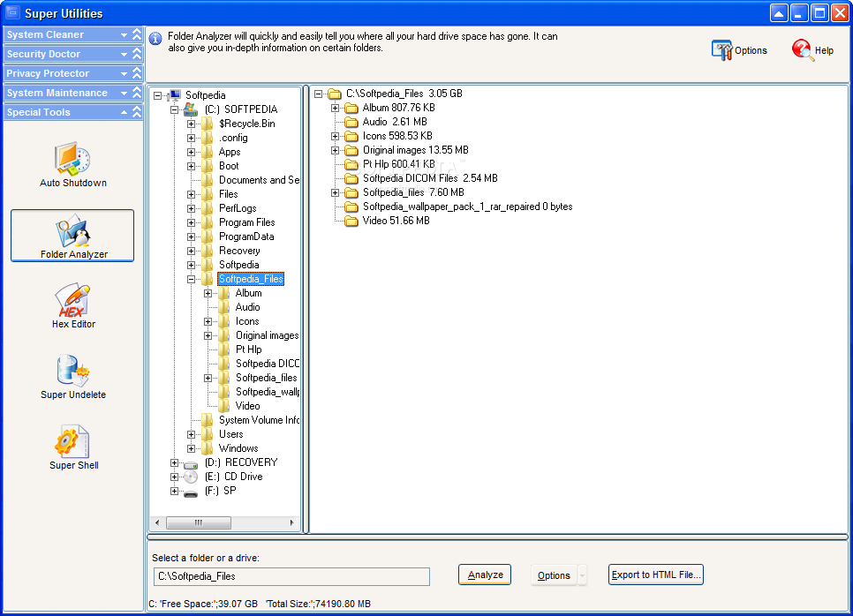Click the Program Files folder icon
The image size is (853, 616).
[208, 222]
